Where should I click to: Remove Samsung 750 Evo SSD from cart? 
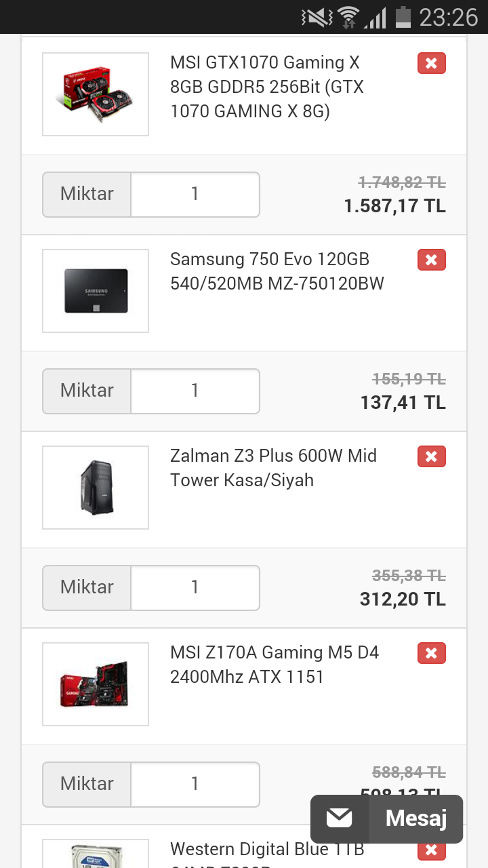point(431,260)
